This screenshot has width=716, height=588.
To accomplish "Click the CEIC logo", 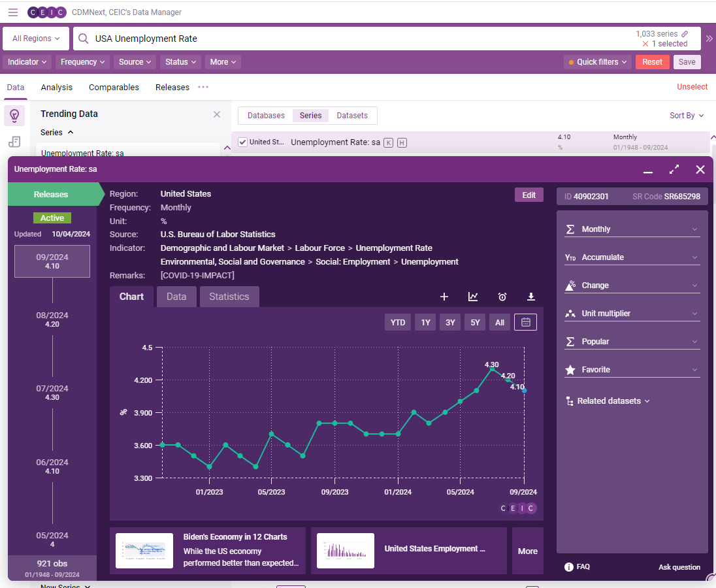I will tap(46, 12).
